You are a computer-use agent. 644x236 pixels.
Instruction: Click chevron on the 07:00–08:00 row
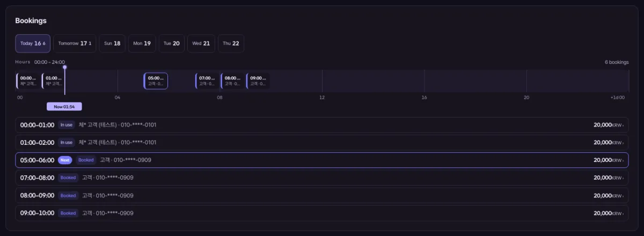click(x=623, y=178)
